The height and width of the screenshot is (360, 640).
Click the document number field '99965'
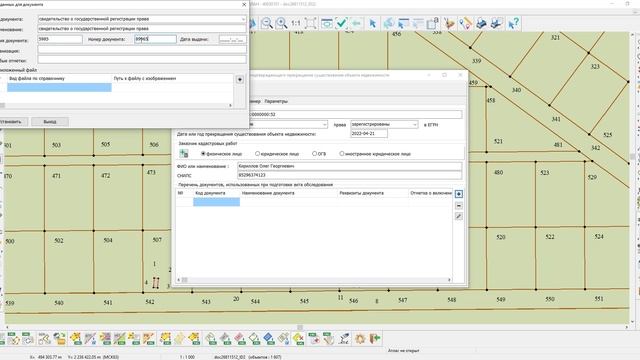(156, 39)
